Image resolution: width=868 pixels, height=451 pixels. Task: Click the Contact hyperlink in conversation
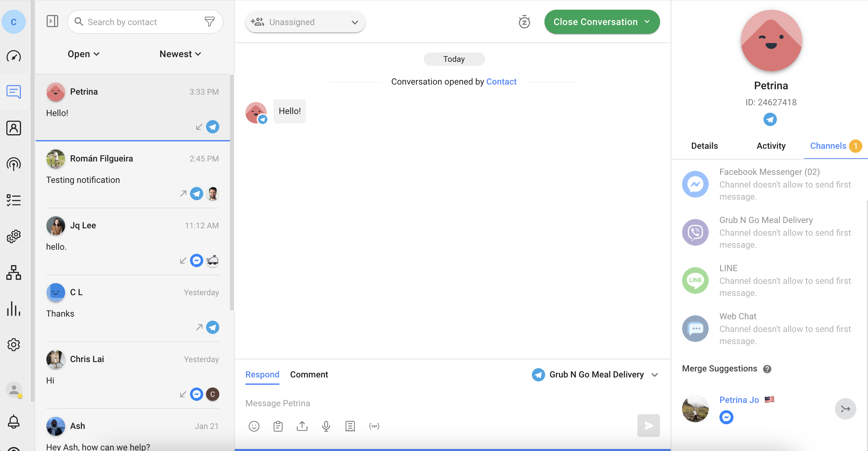pyautogui.click(x=501, y=81)
